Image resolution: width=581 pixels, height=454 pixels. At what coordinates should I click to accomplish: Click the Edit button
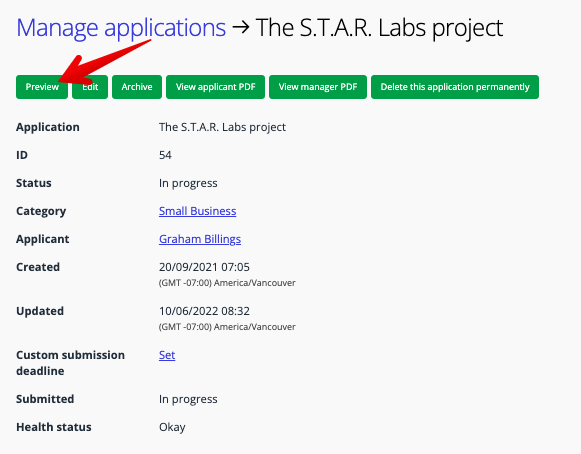pyautogui.click(x=90, y=87)
